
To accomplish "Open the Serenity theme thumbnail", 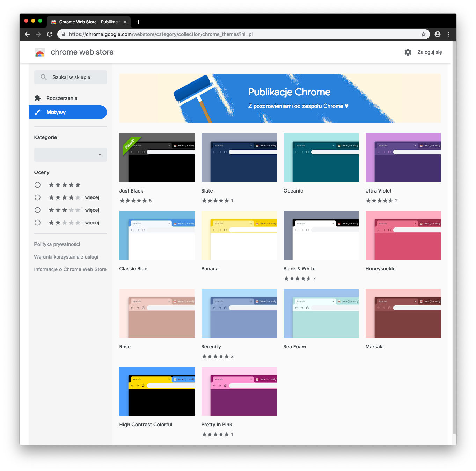I will point(239,313).
